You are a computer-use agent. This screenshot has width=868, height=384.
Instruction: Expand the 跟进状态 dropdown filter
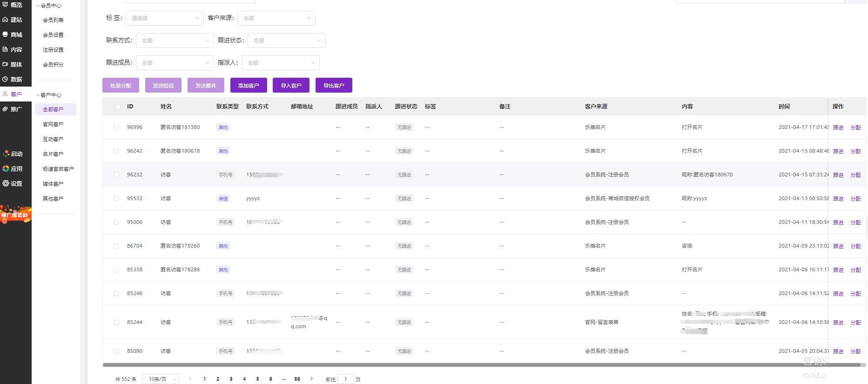click(x=286, y=40)
